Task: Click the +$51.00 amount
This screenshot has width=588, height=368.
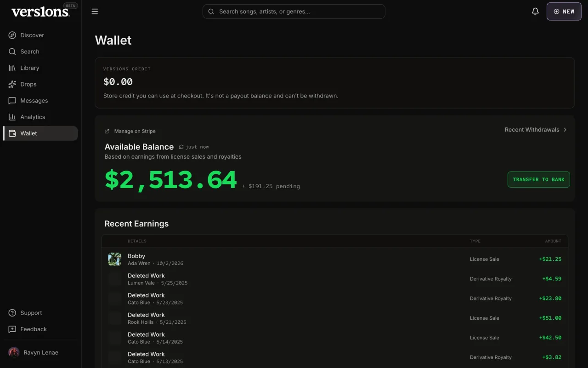Action: [550, 318]
